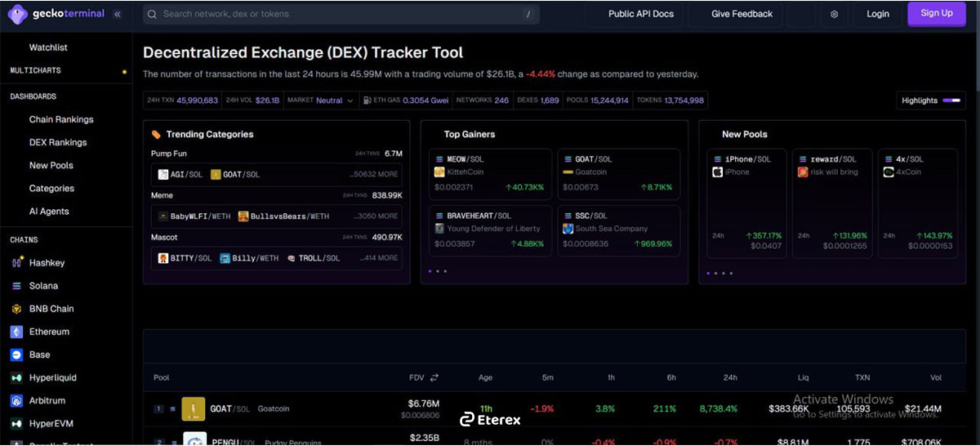
Task: Click the HyperEVM chain icon
Action: [16, 423]
